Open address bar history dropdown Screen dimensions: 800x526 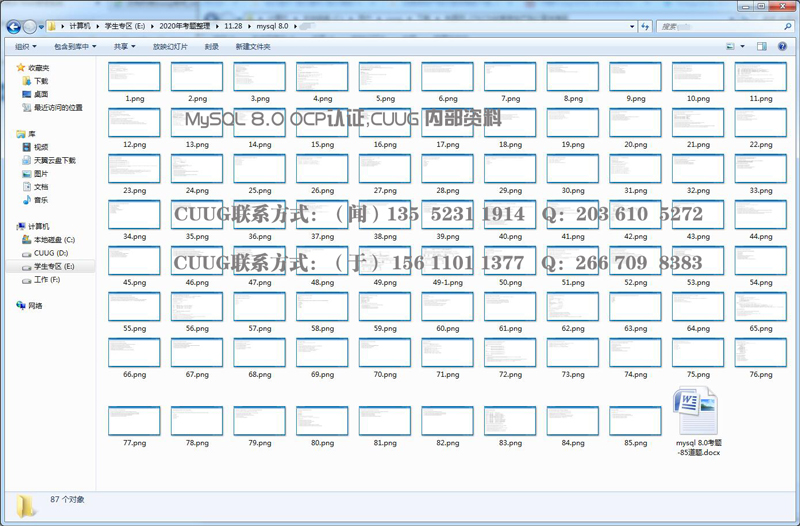click(632, 26)
